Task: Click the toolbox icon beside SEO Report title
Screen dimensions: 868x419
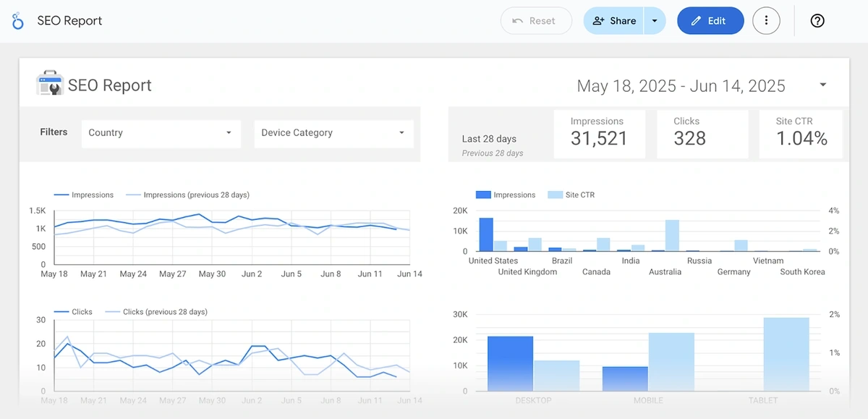Action: (x=49, y=83)
